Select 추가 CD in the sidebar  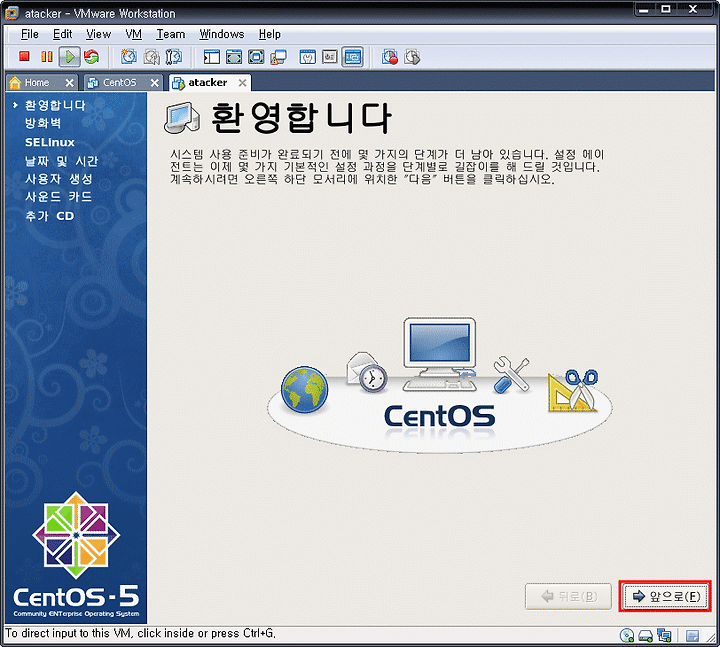tap(50, 216)
